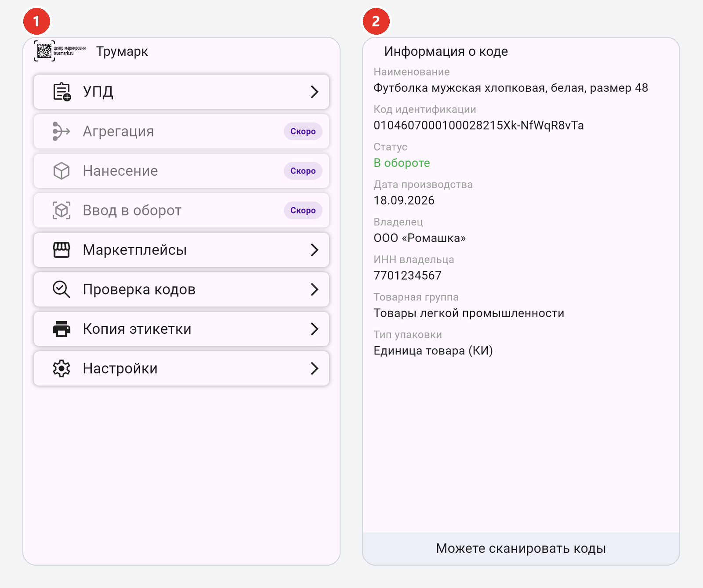Open the Копия этикетки label
Image resolution: width=703 pixels, height=588 pixels.
click(137, 329)
